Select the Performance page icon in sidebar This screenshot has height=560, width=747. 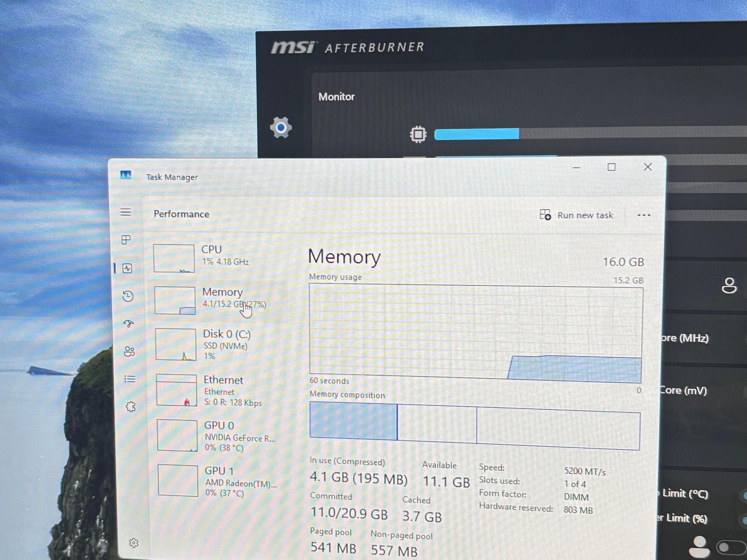pyautogui.click(x=127, y=268)
